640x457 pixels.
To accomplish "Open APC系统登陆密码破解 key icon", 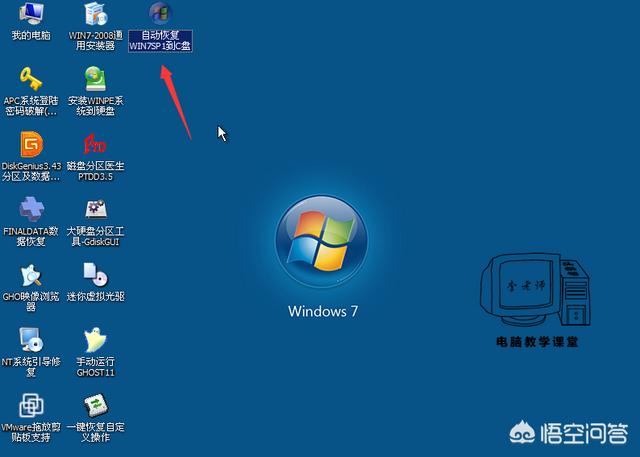I will (30, 79).
